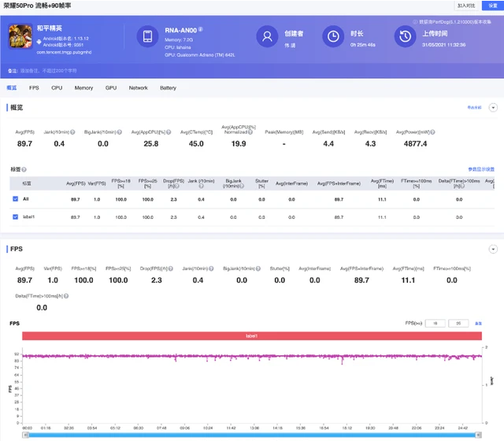This screenshot has width=504, height=441.
Task: Uncheck the label1 row checkbox
Action: point(16,216)
